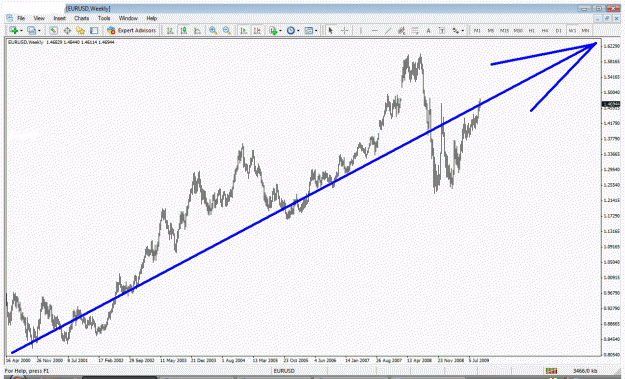Switch to M15 timeframe
This screenshot has width=625, height=379.
pyautogui.click(x=504, y=30)
